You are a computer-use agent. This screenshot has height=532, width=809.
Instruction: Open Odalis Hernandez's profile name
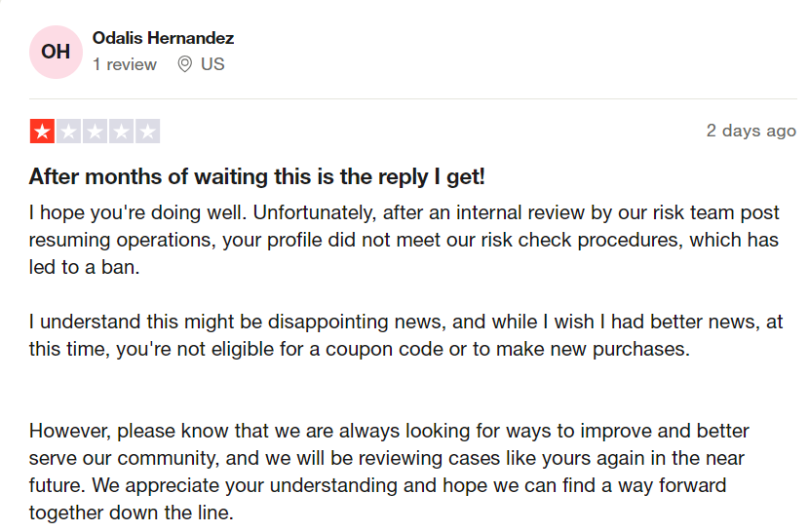click(163, 38)
